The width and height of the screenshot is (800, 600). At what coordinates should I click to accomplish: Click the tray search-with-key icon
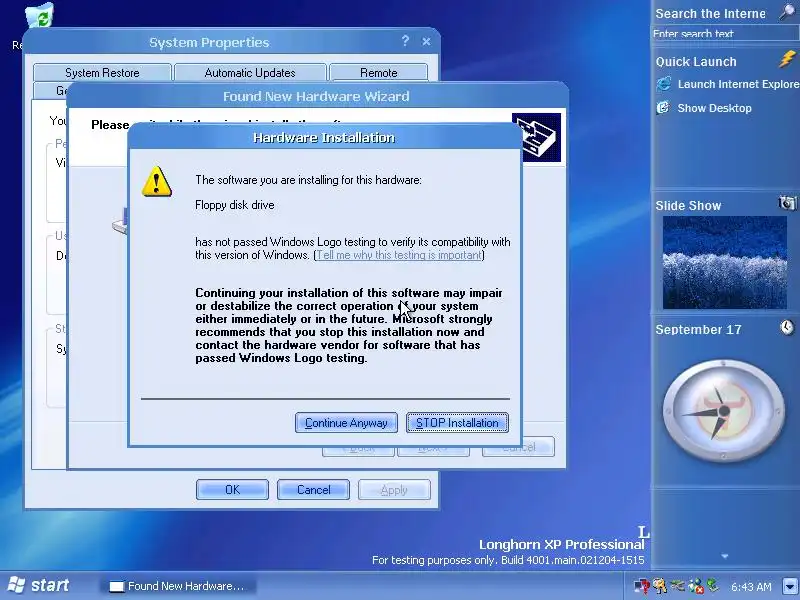click(659, 586)
